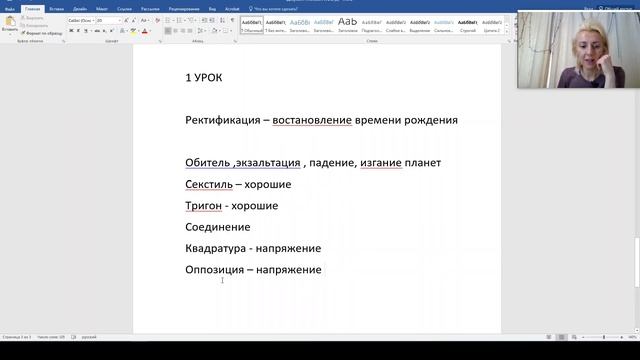Click the Paste (Вставить) clipboard icon
The height and width of the screenshot is (360, 640).
(10, 21)
